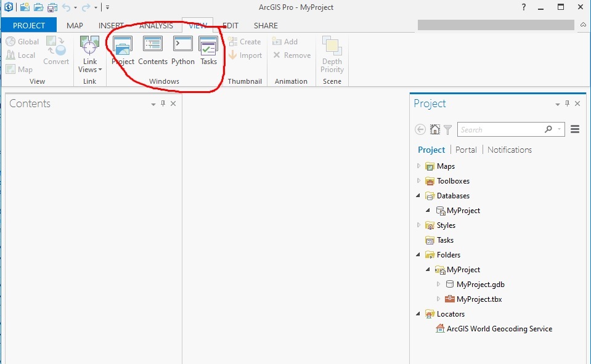Click the Filter funnel icon
Image resolution: width=591 pixels, height=364 pixels.
(x=447, y=129)
